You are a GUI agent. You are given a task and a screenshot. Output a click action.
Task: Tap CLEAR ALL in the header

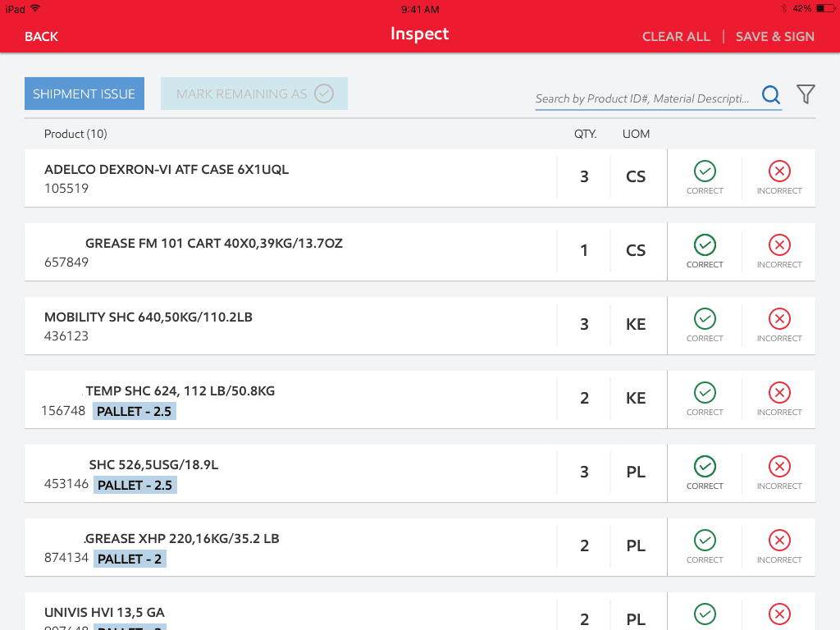point(676,36)
